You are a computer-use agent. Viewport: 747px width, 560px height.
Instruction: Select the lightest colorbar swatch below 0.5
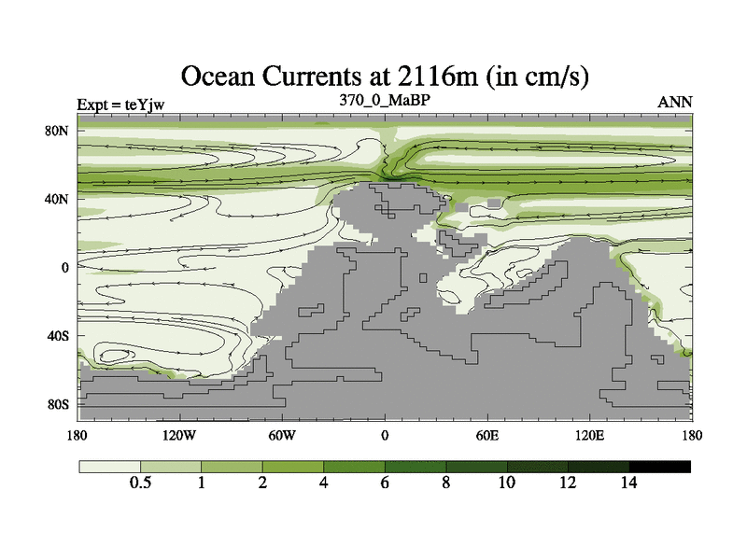click(x=109, y=466)
